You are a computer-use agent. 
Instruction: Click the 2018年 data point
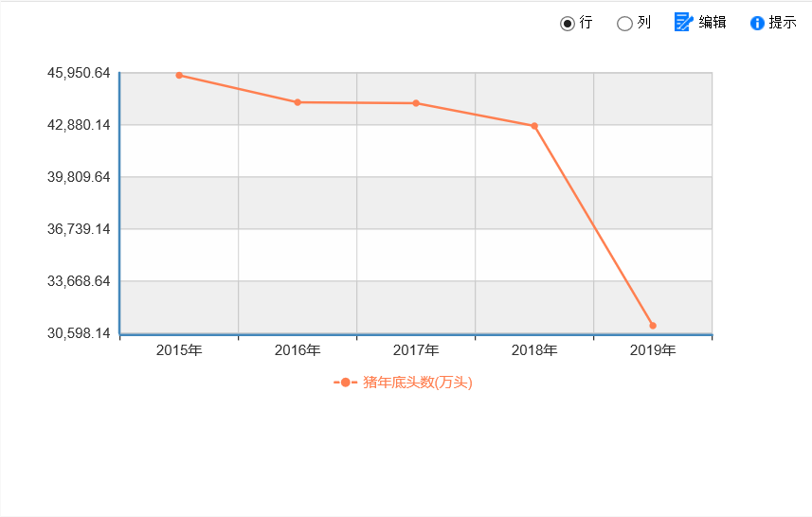tap(534, 126)
